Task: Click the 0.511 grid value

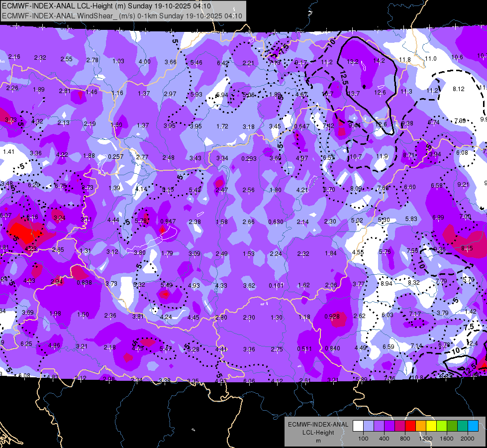Action: 304,349
